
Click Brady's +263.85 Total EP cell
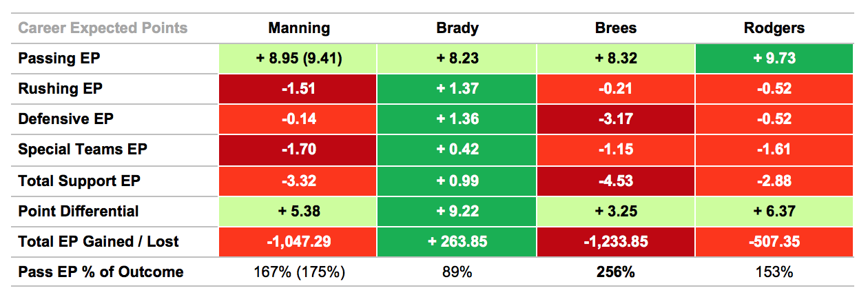pos(457,241)
